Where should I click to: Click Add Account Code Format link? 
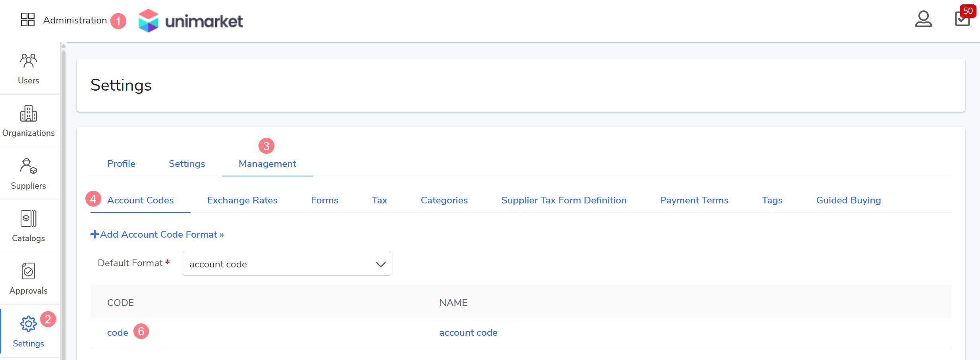[158, 234]
